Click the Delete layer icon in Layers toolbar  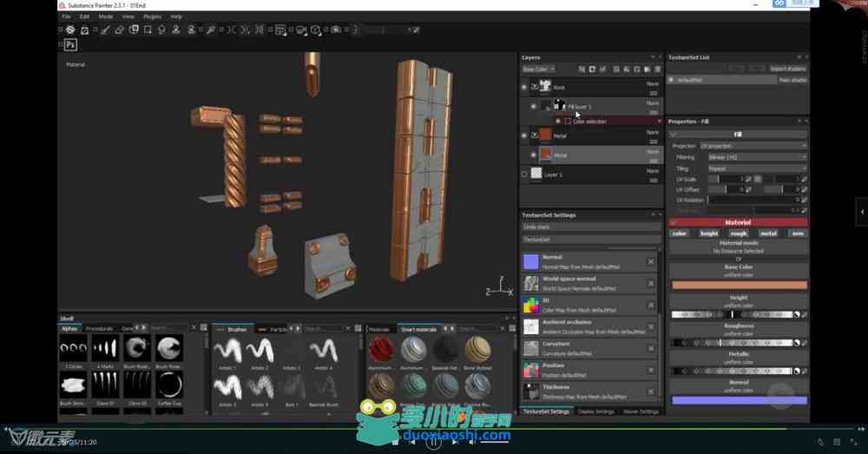coord(658,69)
